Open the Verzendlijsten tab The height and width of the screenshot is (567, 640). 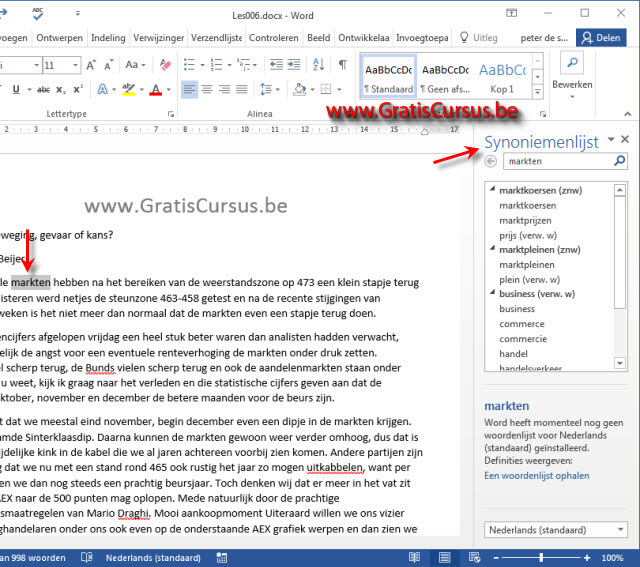click(217, 38)
